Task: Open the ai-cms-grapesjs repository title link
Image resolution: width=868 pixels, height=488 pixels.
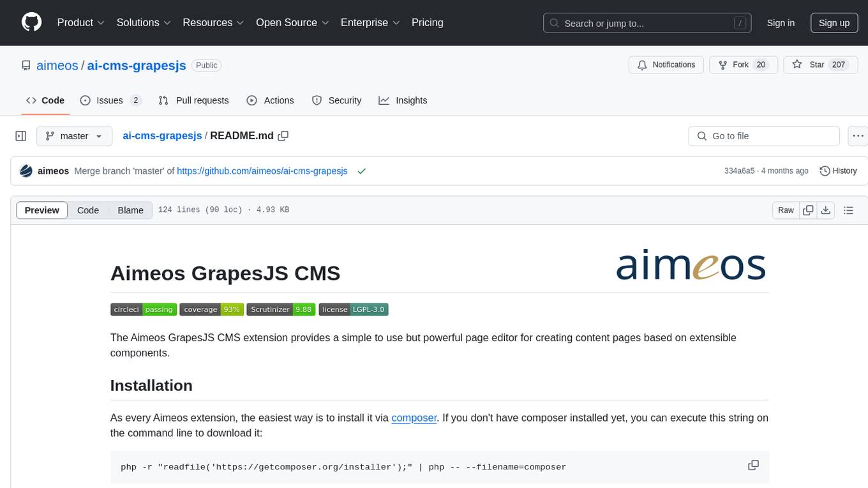Action: pyautogui.click(x=137, y=65)
